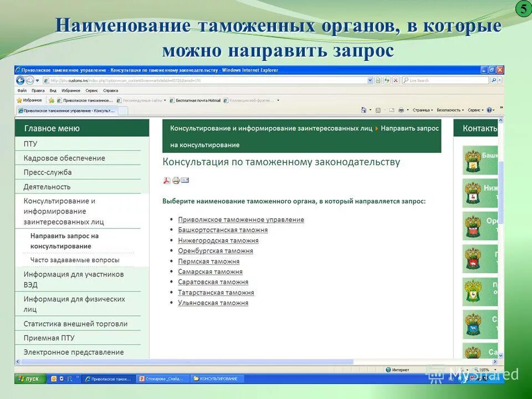
Task: Save the article as PDF
Action: coord(167,180)
